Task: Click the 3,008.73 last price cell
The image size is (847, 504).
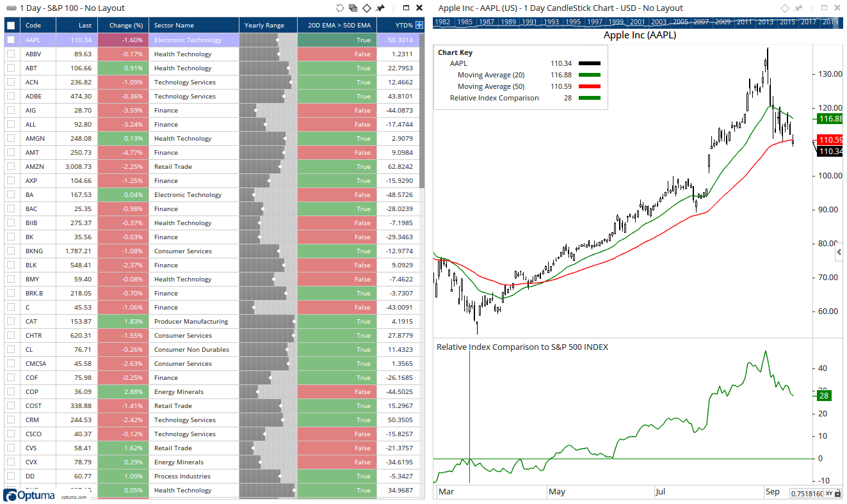Action: (77, 166)
